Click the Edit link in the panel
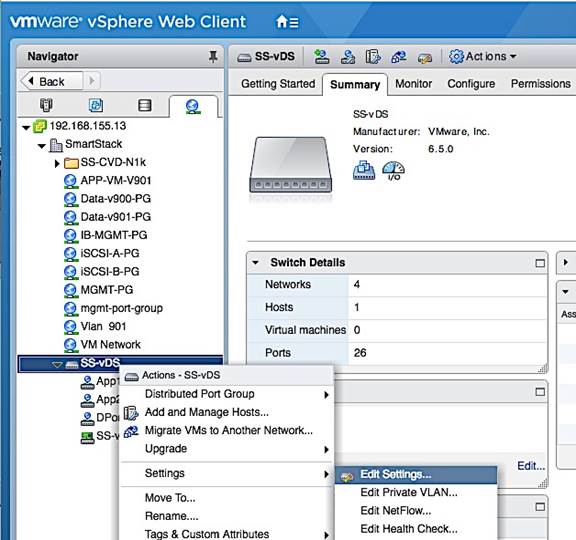Viewport: 576px width, 540px height. tap(531, 466)
